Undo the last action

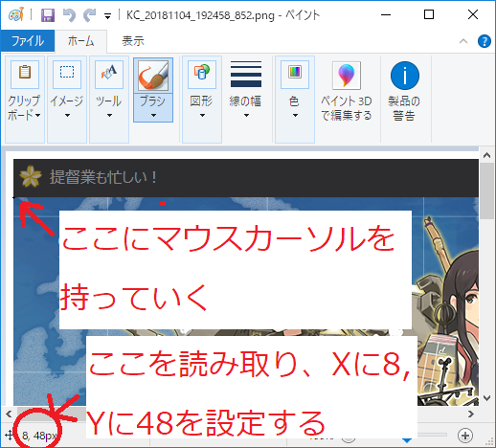point(69,15)
